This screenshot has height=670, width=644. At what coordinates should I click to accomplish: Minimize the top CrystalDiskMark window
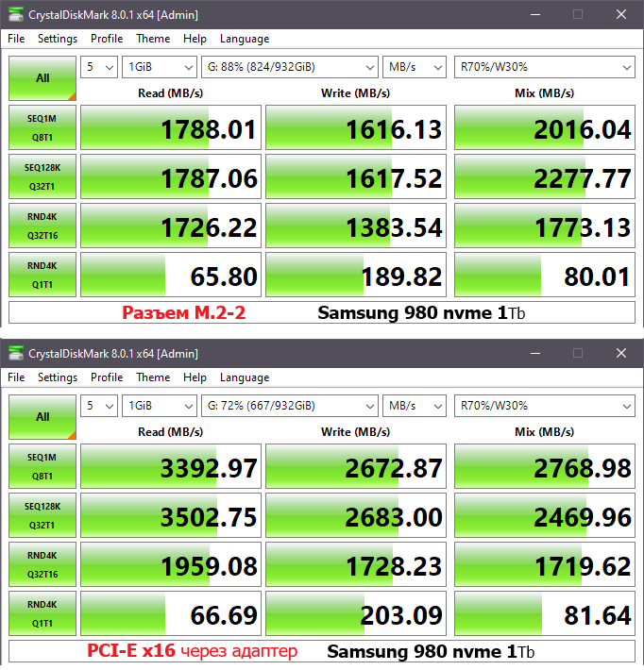coord(535,14)
